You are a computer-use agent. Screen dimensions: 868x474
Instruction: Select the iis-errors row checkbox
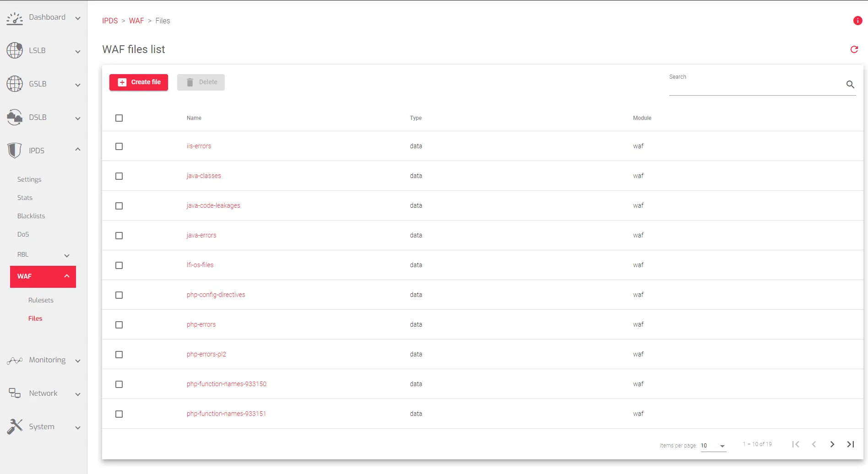coord(119,146)
